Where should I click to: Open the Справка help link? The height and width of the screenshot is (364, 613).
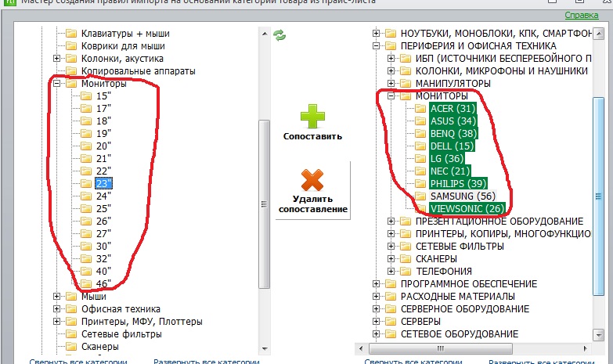[582, 15]
